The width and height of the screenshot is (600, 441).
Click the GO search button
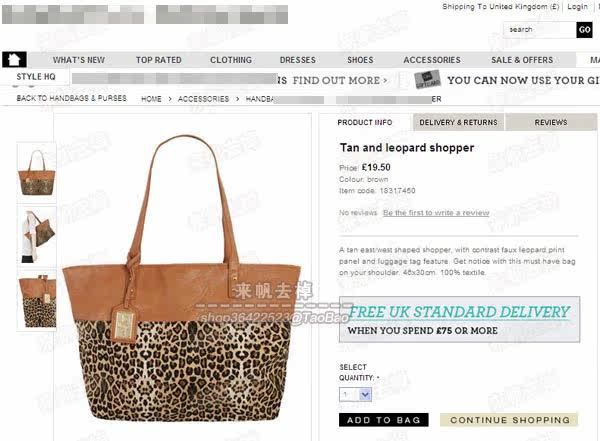tap(584, 30)
